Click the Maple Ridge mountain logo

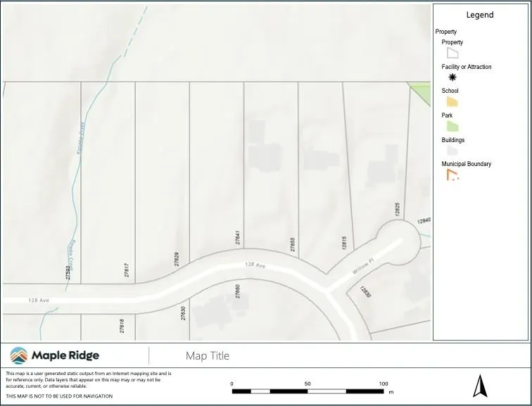pos(20,355)
